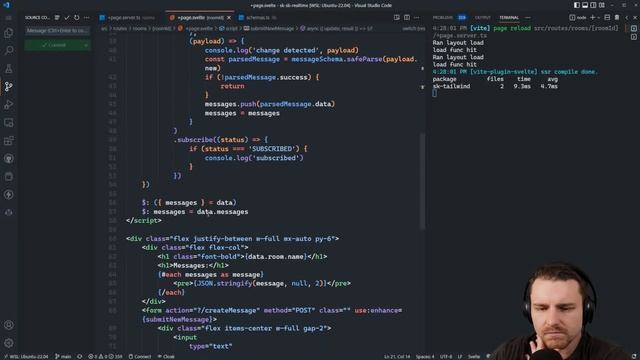Open editor more actions ellipsis
The height and width of the screenshot is (360, 640).
(416, 18)
